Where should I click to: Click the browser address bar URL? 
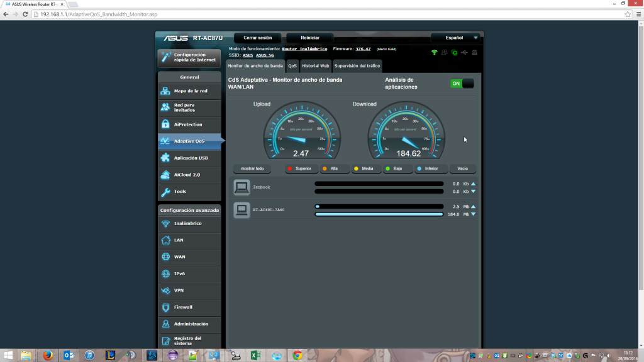pyautogui.click(x=99, y=14)
